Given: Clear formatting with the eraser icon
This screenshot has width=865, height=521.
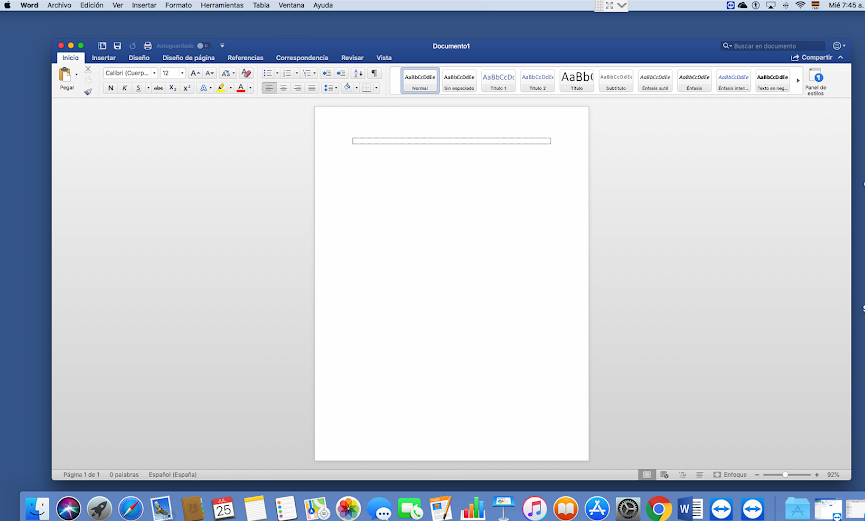Looking at the screenshot, I should tap(246, 73).
